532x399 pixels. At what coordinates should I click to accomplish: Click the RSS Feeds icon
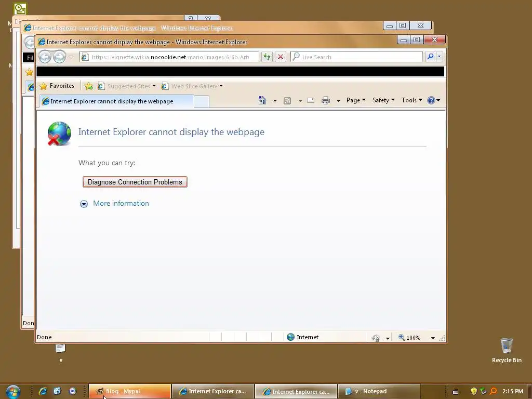(287, 100)
